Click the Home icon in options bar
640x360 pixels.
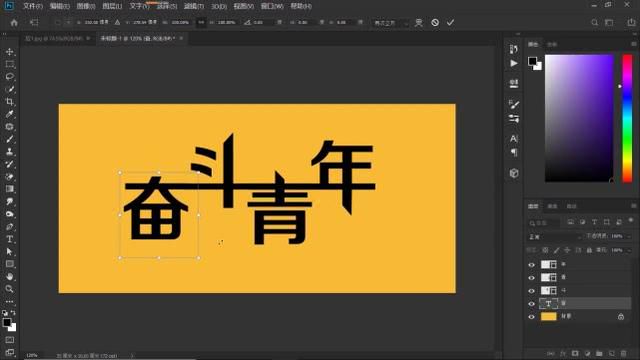pyautogui.click(x=14, y=22)
